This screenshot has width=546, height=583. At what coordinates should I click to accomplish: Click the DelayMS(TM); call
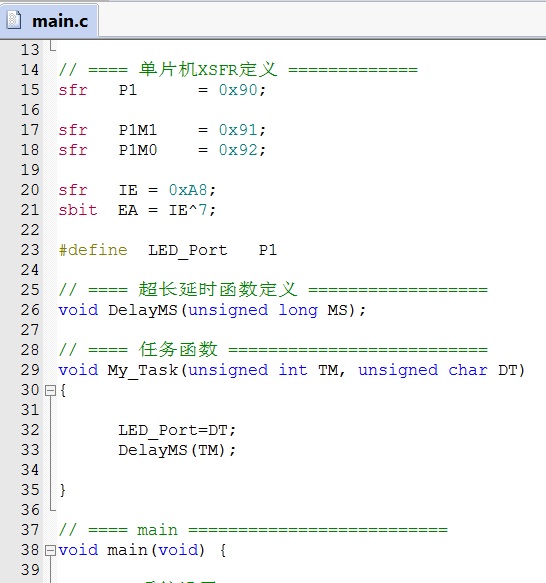pyautogui.click(x=177, y=451)
